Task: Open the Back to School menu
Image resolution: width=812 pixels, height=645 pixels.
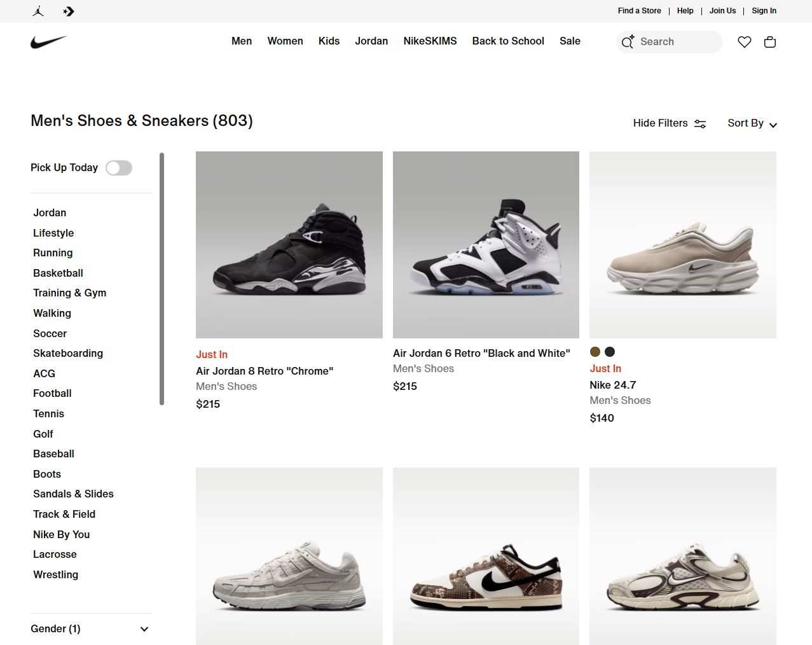Action: 508,41
